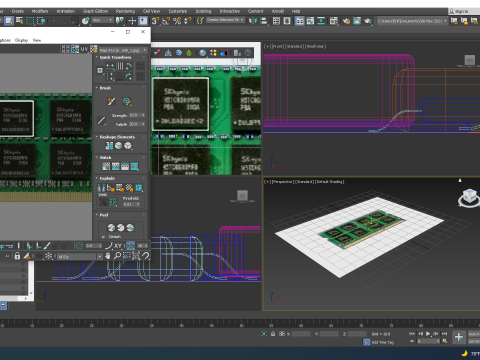480x360 pixels.
Task: Open the Schematic View icon
Action: point(321,21)
